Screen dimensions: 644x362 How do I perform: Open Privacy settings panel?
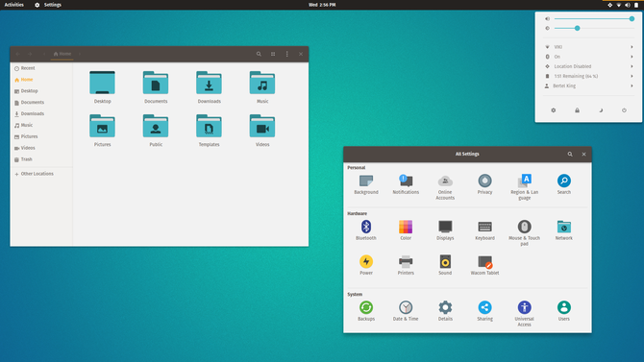tap(484, 184)
